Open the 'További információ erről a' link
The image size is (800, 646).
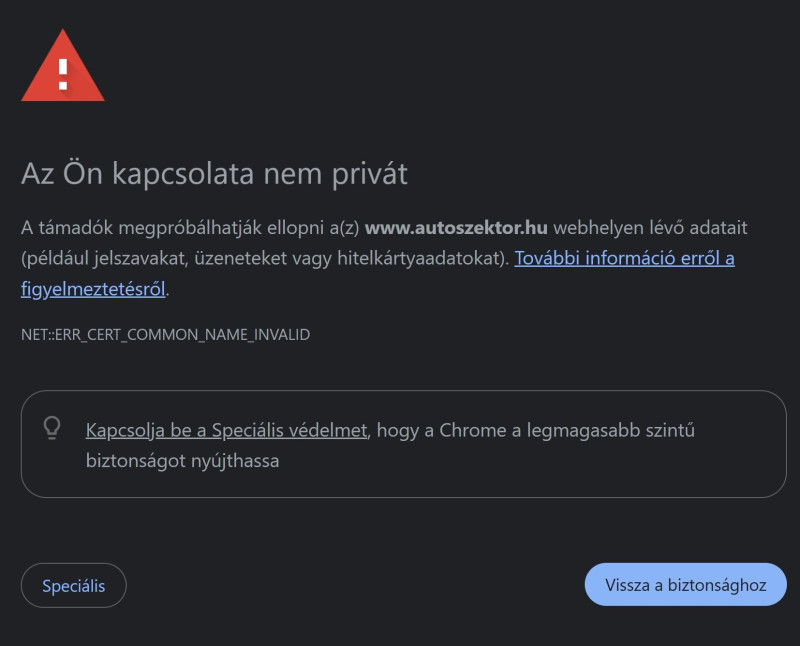[x=624, y=258]
